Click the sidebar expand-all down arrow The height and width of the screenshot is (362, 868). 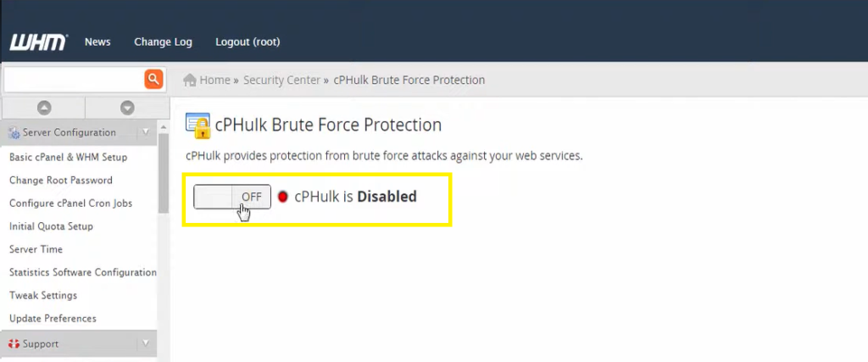pyautogui.click(x=127, y=108)
